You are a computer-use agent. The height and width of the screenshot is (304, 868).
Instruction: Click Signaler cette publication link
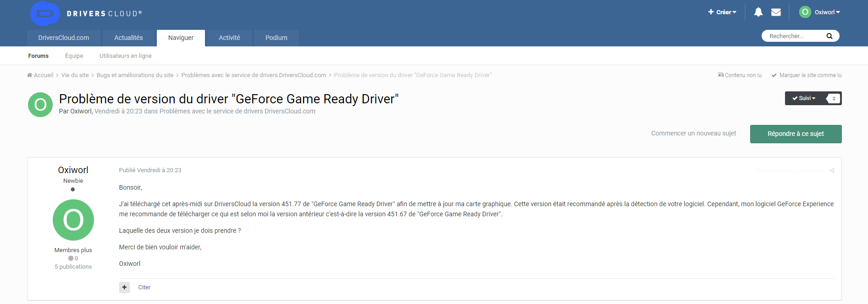point(789,170)
